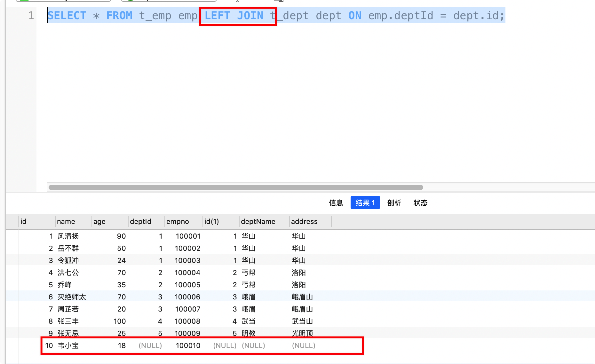The width and height of the screenshot is (595, 364).
Task: Click empno cell 100004
Action: click(188, 273)
